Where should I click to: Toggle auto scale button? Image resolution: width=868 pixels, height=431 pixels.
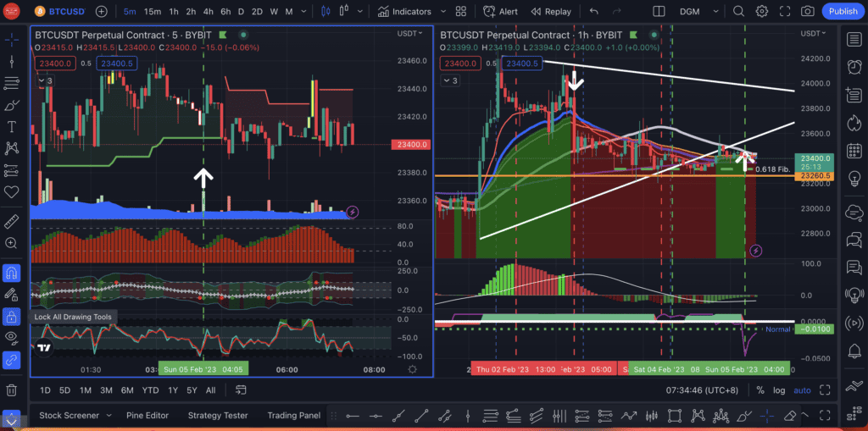pyautogui.click(x=802, y=390)
